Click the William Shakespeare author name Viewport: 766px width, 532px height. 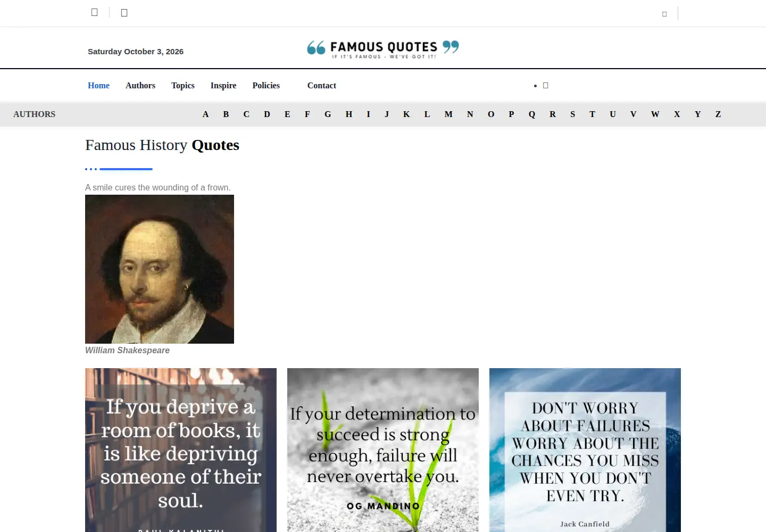[x=128, y=351]
